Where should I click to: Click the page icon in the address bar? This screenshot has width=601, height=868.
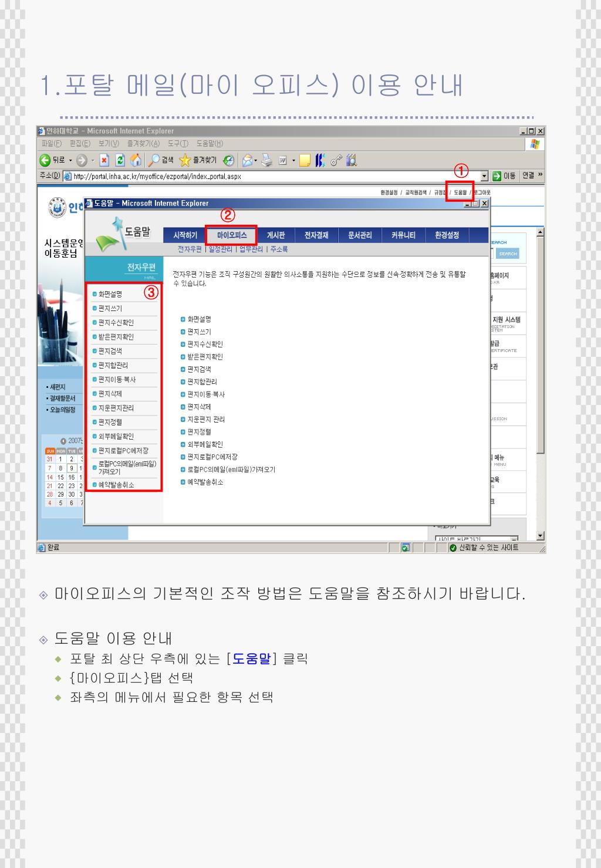point(68,176)
